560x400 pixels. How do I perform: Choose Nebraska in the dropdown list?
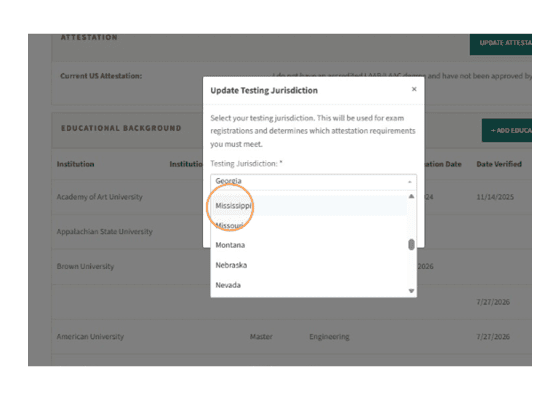[x=309, y=265]
